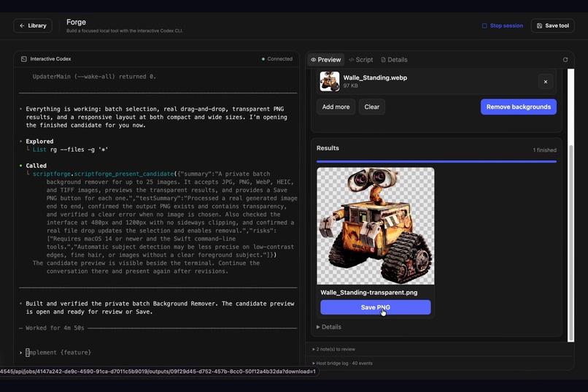Click the 'Explored' entry in the terminal
588x392 pixels.
[39, 142]
